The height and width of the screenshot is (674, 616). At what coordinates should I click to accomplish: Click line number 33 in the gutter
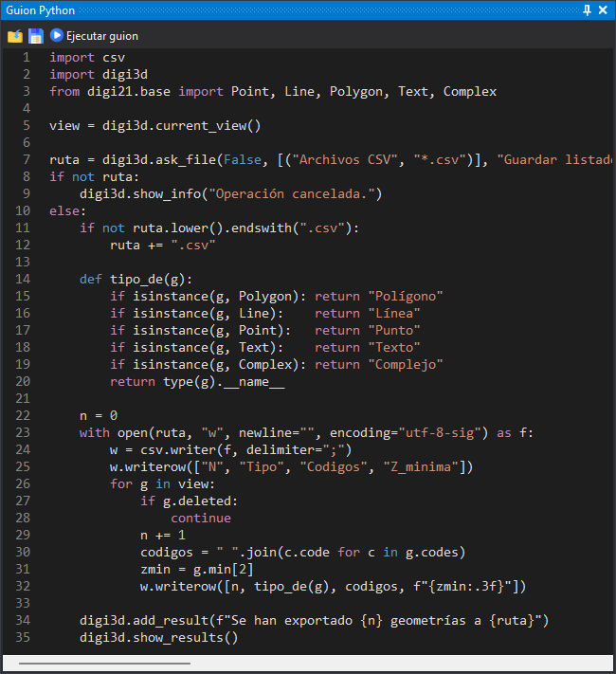pyautogui.click(x=23, y=604)
